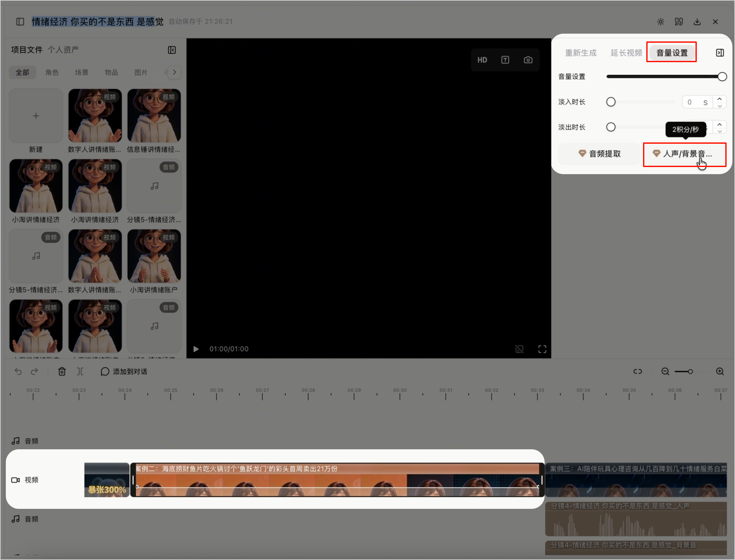
Task: Select the 音量设置 tab
Action: [672, 53]
